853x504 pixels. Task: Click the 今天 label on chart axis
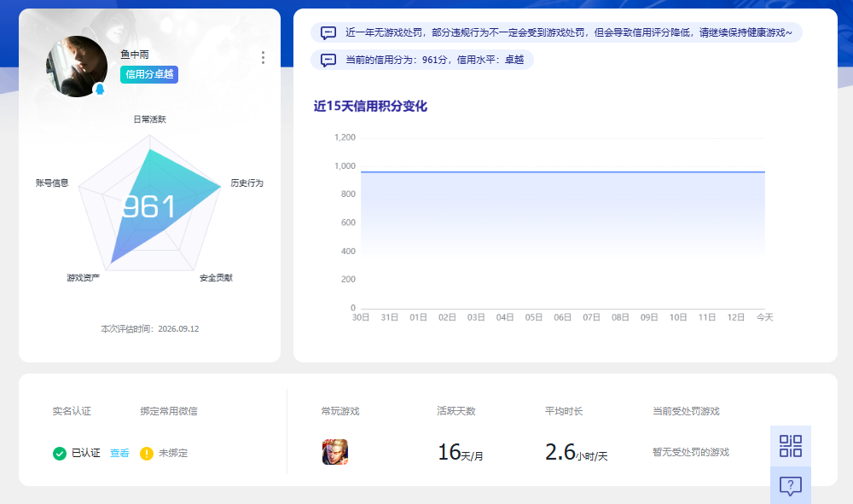765,317
